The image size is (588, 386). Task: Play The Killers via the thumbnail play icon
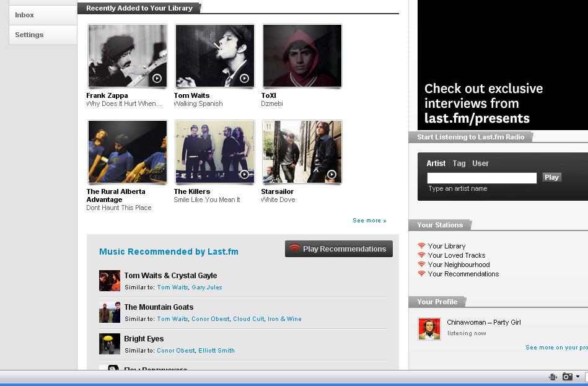click(244, 174)
